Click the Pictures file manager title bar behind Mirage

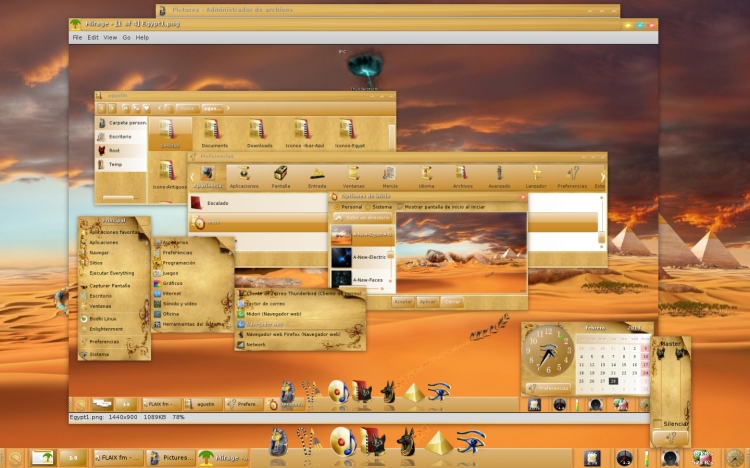pyautogui.click(x=387, y=10)
